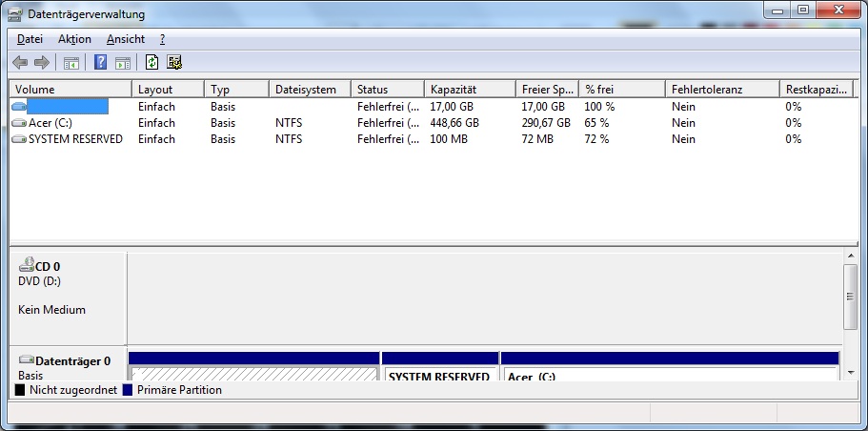Open the settings toolbar icon beside Refresh
868x431 pixels.
[x=175, y=62]
